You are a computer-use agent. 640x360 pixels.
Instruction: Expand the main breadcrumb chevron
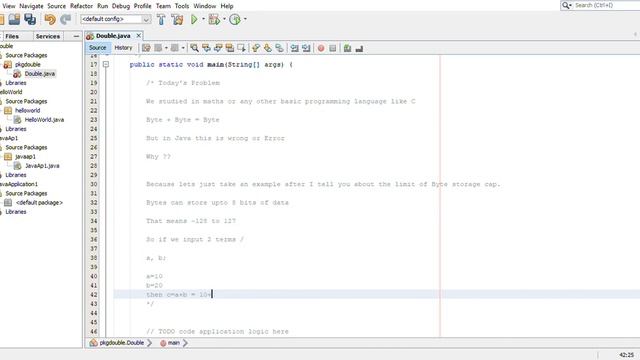coord(185,343)
